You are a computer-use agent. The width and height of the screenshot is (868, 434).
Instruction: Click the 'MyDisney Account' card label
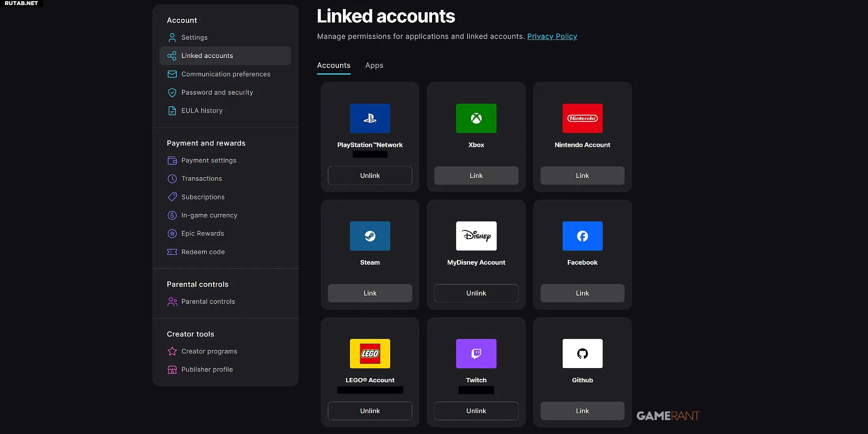476,262
